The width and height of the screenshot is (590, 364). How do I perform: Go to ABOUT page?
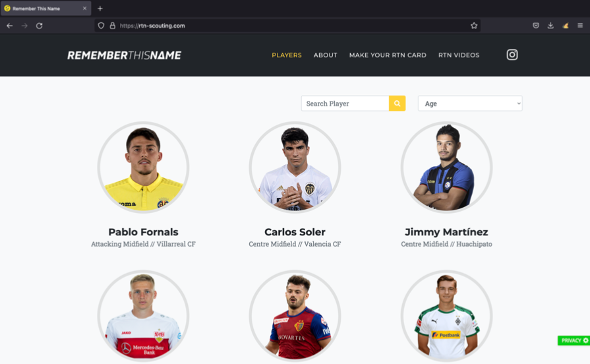326,55
